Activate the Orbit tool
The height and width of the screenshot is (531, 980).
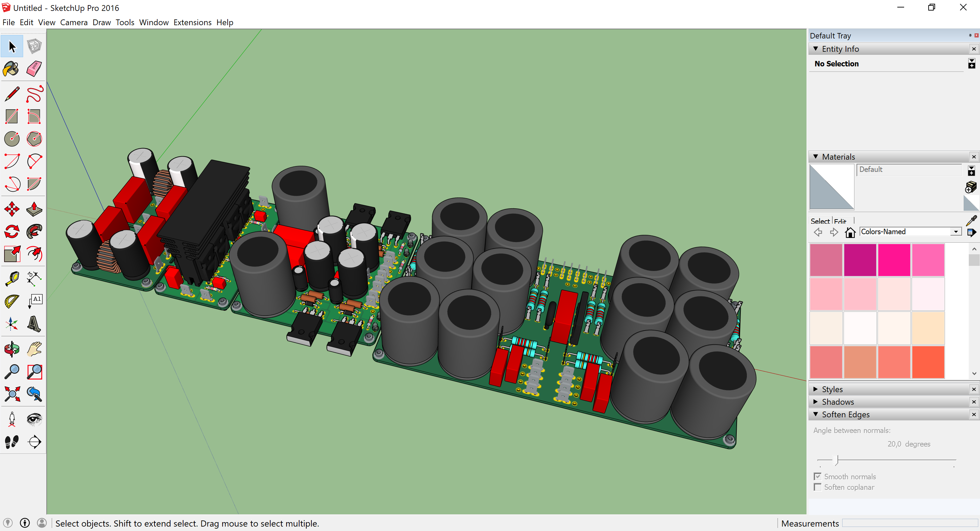pyautogui.click(x=12, y=349)
